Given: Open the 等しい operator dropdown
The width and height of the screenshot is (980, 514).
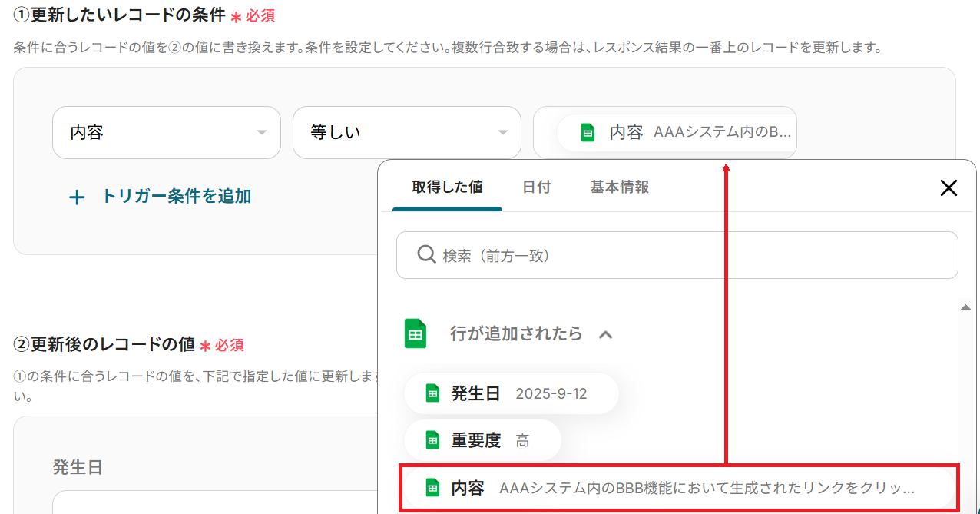Looking at the screenshot, I should [407, 133].
